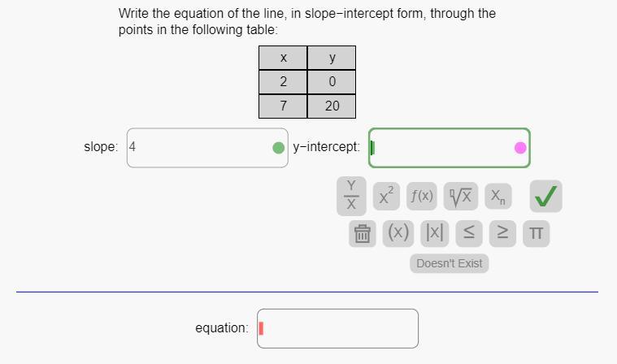Image resolution: width=617 pixels, height=364 pixels.
Task: Insert parentheses with the (x) button
Action: pos(398,233)
